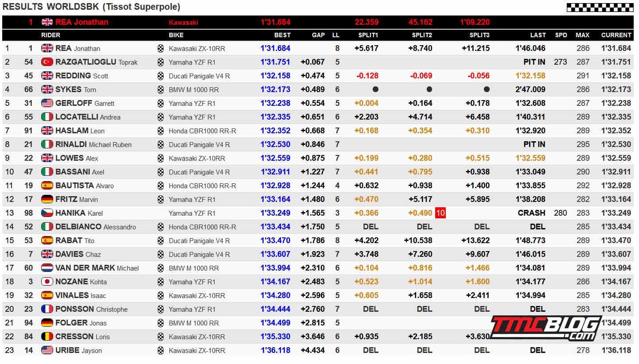This screenshot has height=364, width=639.
Task: Select the gap value +2.310 for VAN DER MARK
Action: pos(313,268)
